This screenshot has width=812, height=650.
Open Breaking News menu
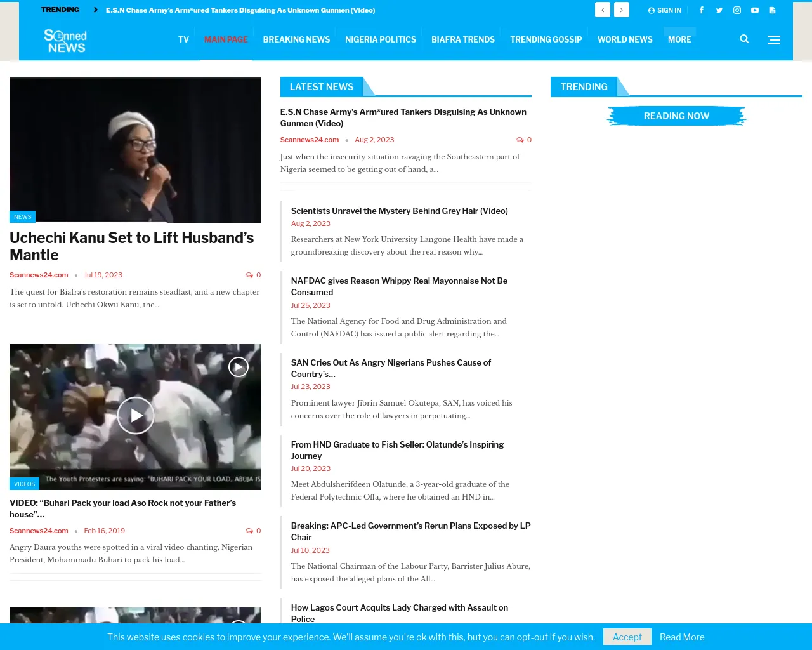click(x=296, y=39)
